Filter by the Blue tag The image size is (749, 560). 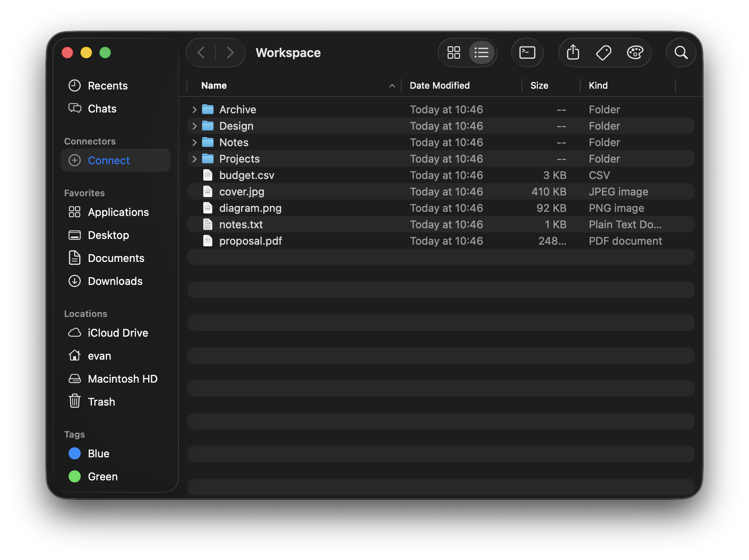pos(115,454)
